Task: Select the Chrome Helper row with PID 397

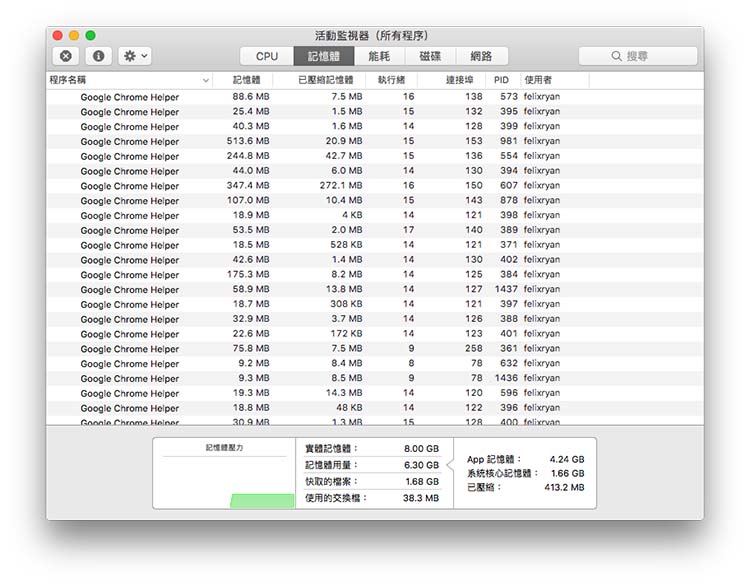Action: tap(375, 304)
